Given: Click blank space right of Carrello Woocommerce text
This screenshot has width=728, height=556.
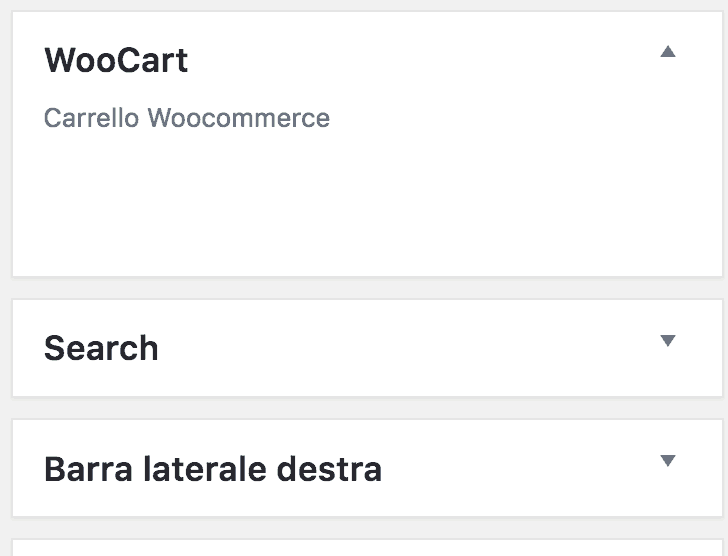Looking at the screenshot, I should [500, 119].
